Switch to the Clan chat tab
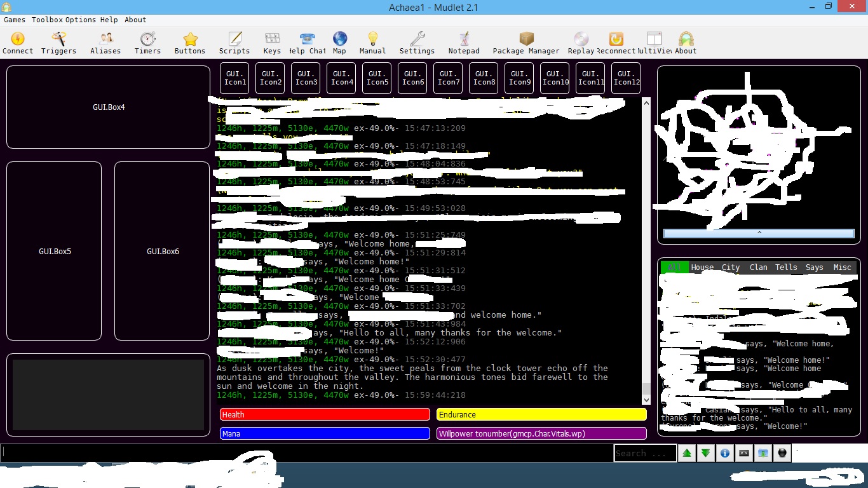This screenshot has height=488, width=868. click(x=759, y=268)
